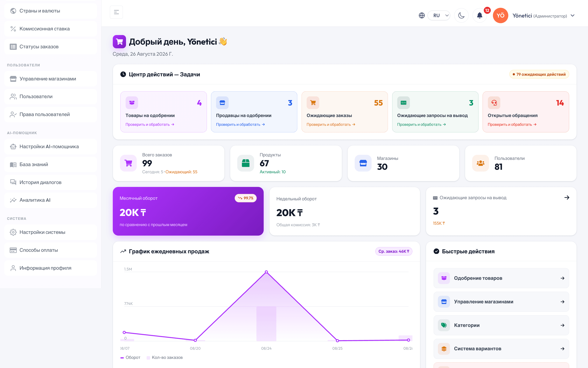Click the date Среда, 26 Августа 2026

143,54
